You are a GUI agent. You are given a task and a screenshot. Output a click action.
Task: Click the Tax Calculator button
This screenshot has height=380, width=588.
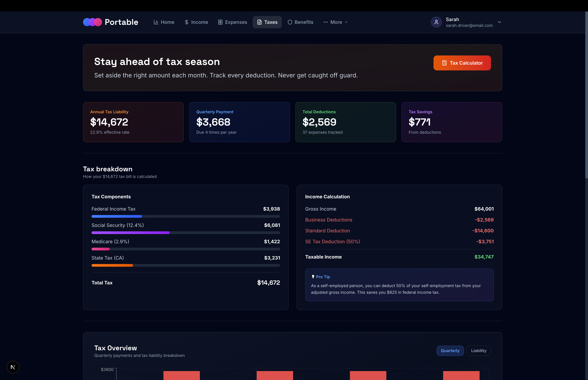click(462, 63)
